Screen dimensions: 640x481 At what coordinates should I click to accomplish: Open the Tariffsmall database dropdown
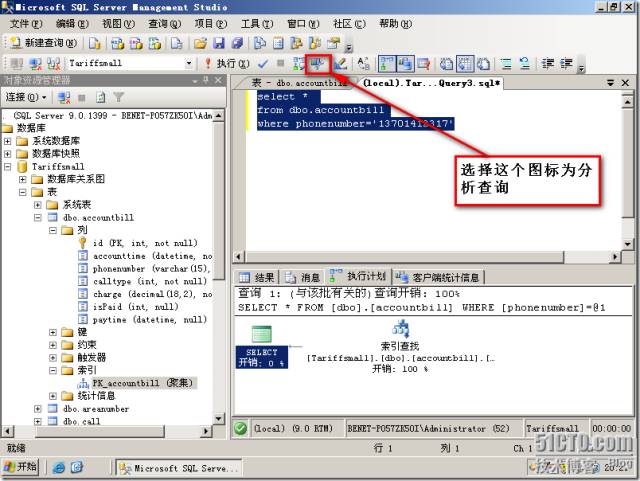click(189, 63)
